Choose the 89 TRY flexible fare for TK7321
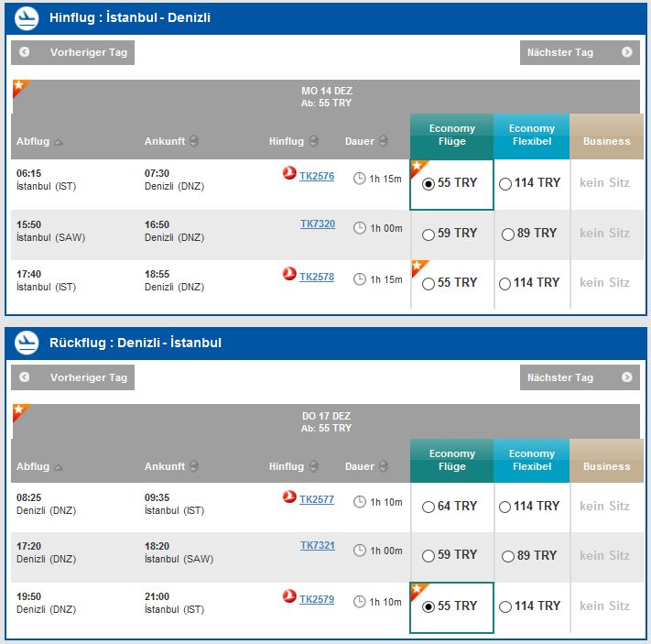Image resolution: width=651 pixels, height=644 pixels. 508,556
